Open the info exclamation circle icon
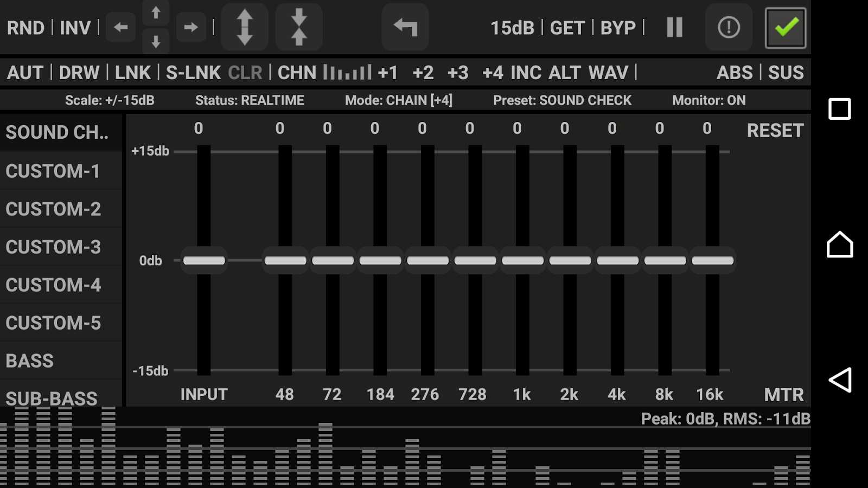Image resolution: width=868 pixels, height=488 pixels. tap(729, 27)
